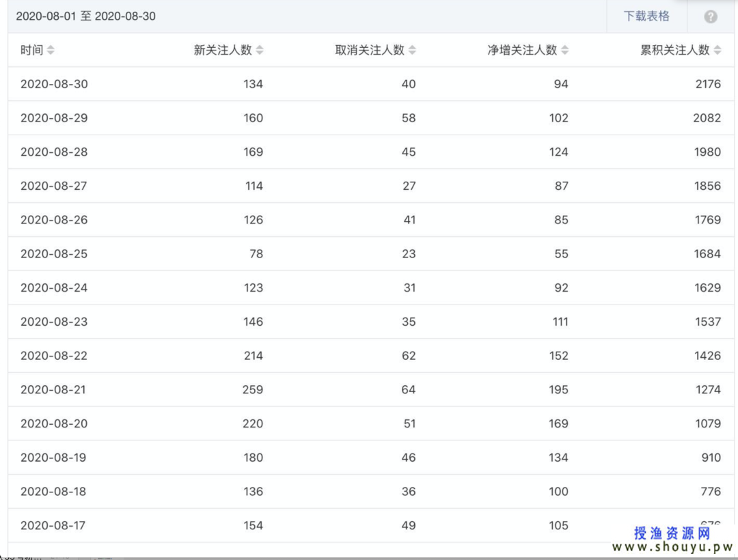Click the help question mark icon
This screenshot has width=738, height=560.
[x=711, y=16]
